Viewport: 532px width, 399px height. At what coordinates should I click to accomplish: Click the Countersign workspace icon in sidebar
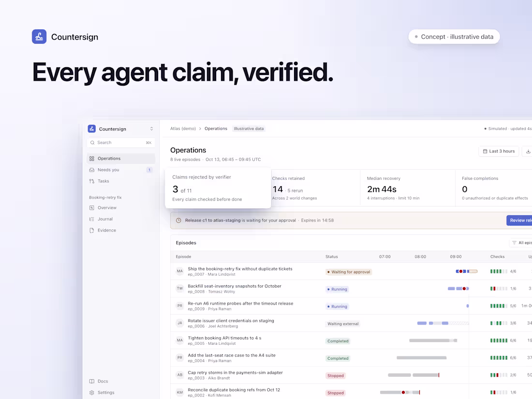pos(91,129)
